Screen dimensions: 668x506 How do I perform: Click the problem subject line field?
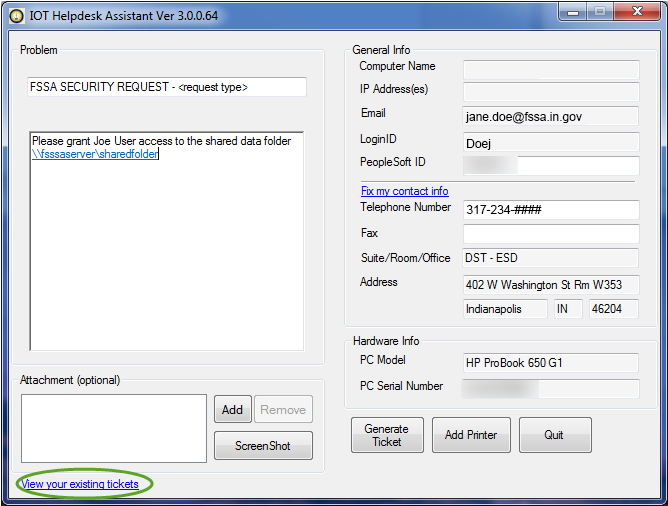click(x=166, y=87)
